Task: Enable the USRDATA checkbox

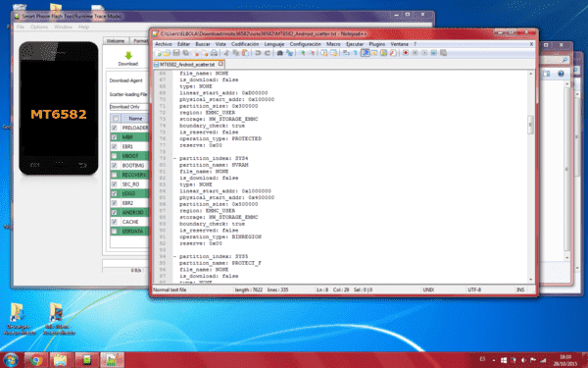Action: coord(115,232)
